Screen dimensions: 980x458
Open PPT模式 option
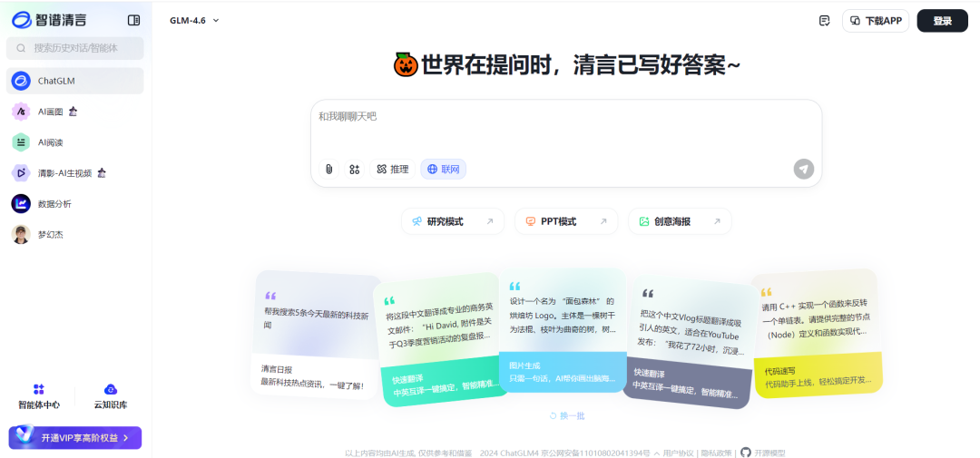click(565, 221)
